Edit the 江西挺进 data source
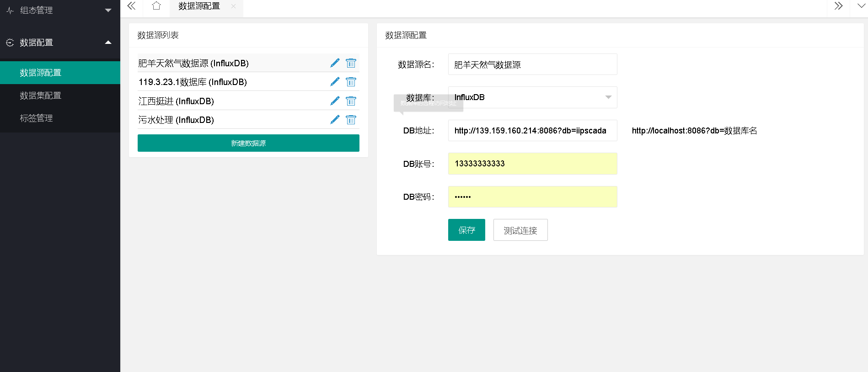Image resolution: width=868 pixels, height=372 pixels. click(x=335, y=101)
